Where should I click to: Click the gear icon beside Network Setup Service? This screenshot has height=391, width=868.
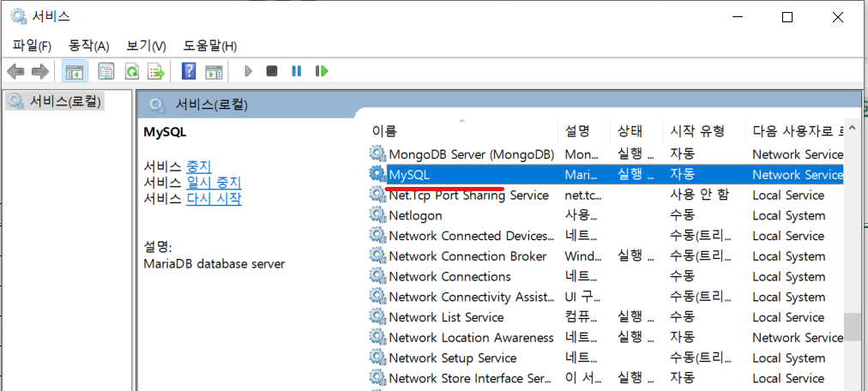(377, 358)
